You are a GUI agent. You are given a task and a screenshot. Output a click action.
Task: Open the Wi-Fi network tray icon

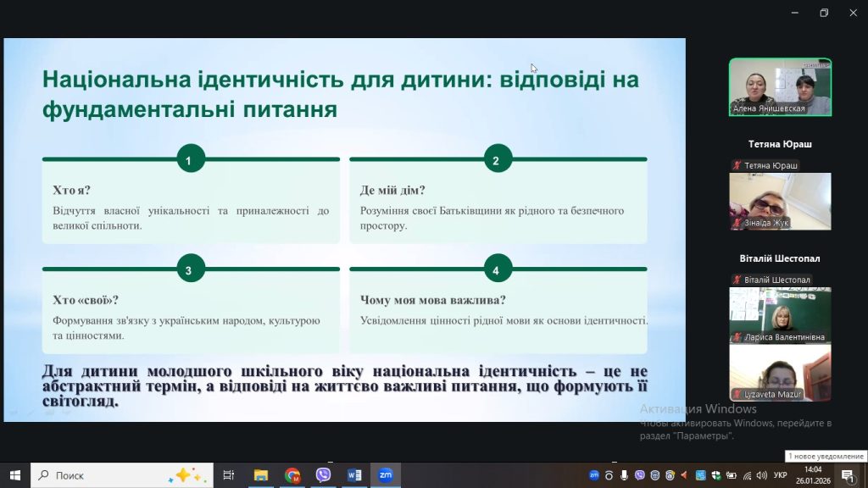745,475
